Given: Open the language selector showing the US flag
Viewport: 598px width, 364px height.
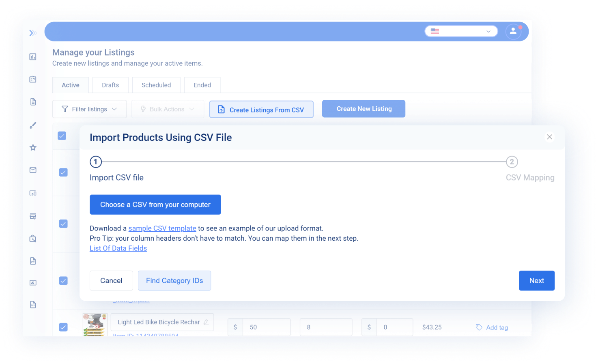Looking at the screenshot, I should pos(461,31).
